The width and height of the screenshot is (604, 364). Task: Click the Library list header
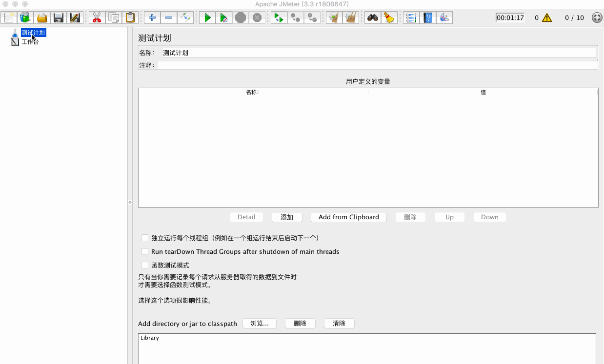point(367,338)
